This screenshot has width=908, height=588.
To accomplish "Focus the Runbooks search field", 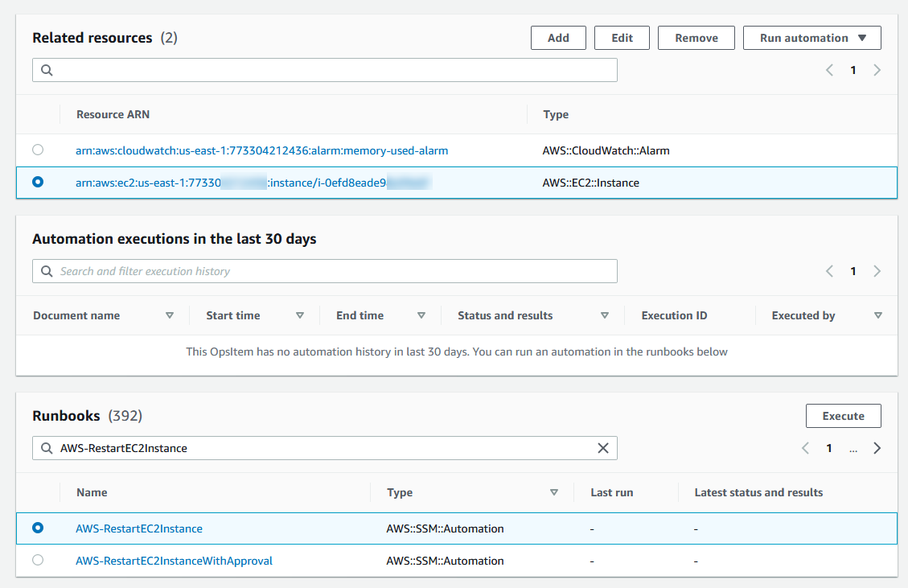I will click(x=325, y=448).
